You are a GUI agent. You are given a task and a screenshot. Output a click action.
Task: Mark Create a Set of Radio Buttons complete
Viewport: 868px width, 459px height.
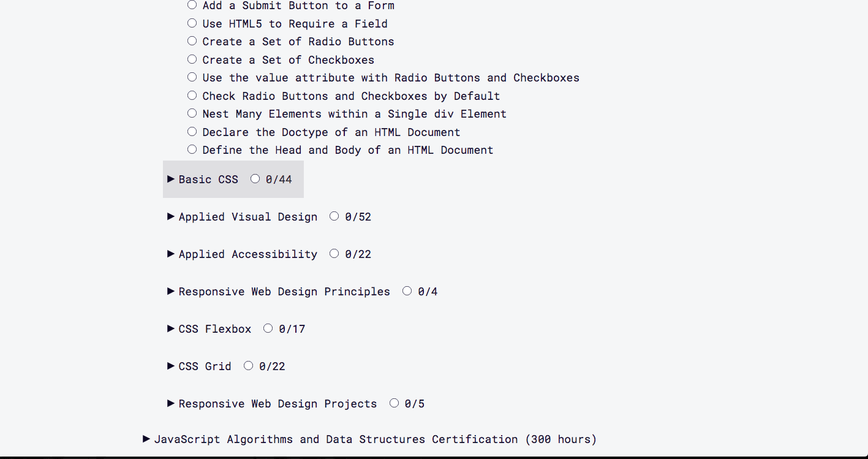(192, 41)
